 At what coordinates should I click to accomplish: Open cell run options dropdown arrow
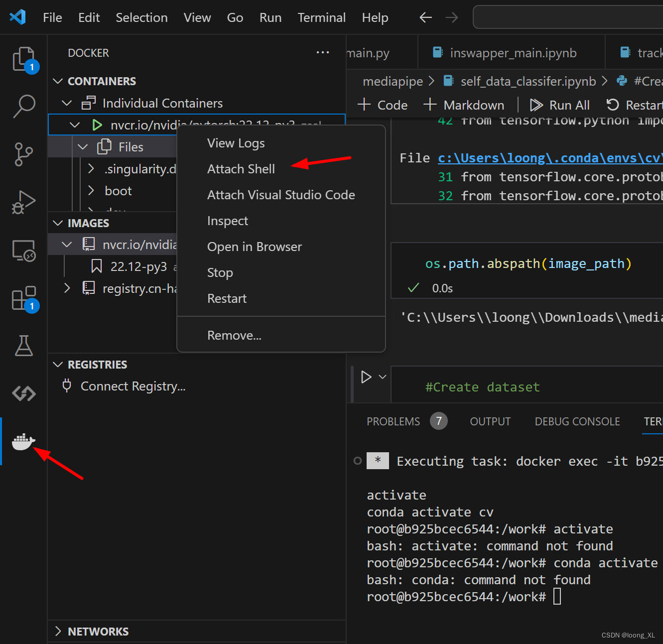click(383, 377)
